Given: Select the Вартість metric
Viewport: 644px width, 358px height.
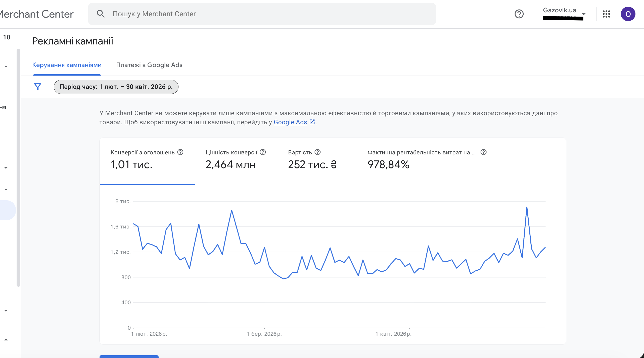Looking at the screenshot, I should click(317, 161).
